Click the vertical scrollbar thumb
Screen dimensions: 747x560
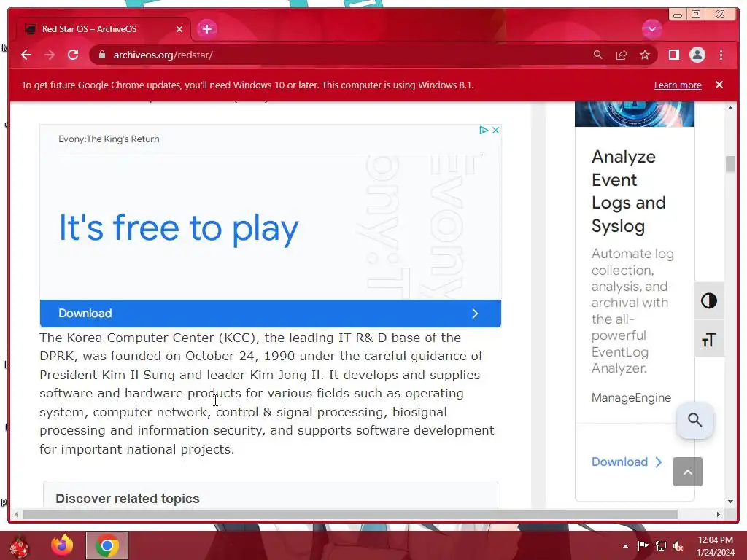click(730, 164)
